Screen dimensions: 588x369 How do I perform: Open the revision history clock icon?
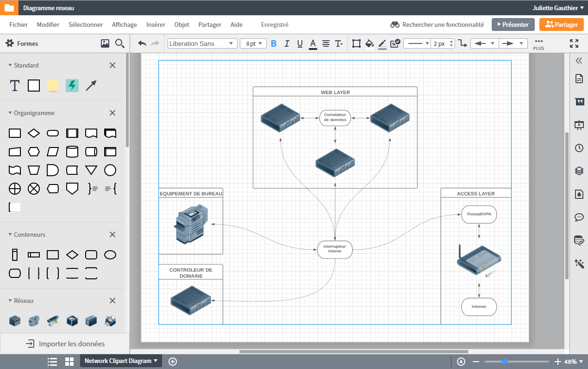(x=579, y=148)
